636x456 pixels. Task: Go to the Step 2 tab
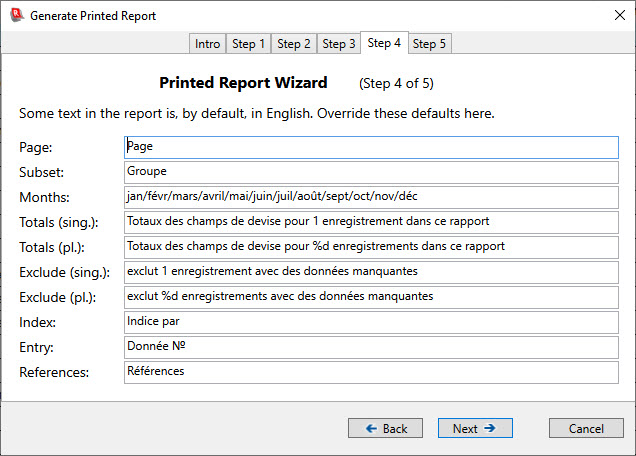(x=294, y=44)
